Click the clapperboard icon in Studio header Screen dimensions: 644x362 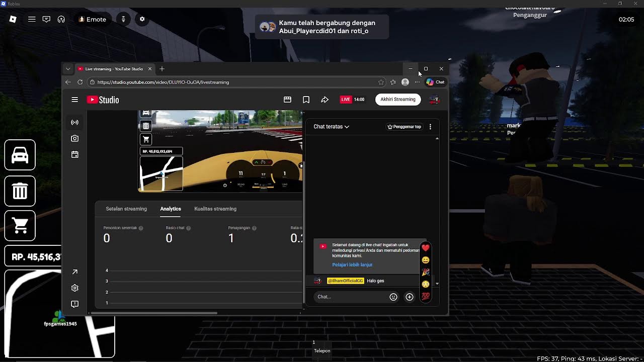tap(287, 100)
